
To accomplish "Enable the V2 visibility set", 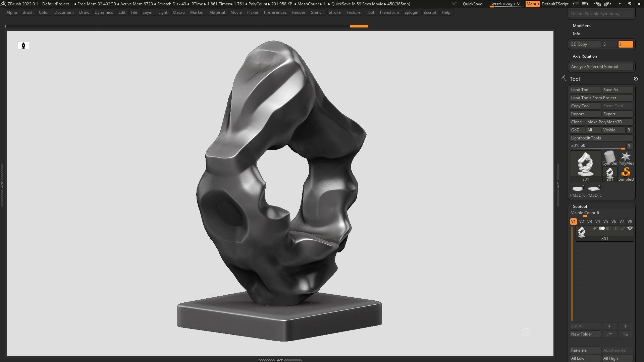I will point(581,222).
